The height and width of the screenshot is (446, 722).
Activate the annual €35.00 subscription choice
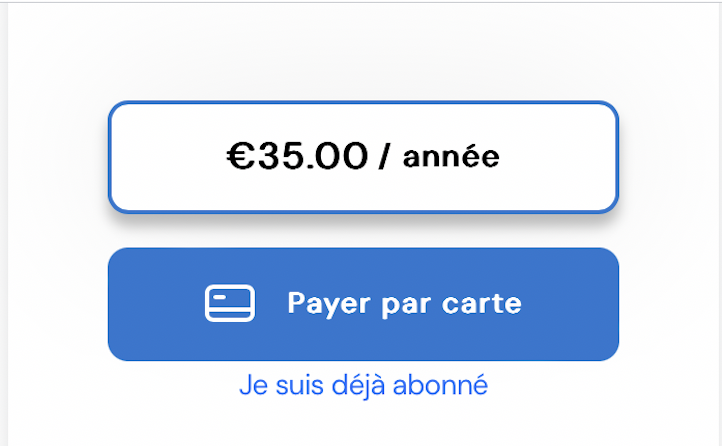[x=363, y=157]
